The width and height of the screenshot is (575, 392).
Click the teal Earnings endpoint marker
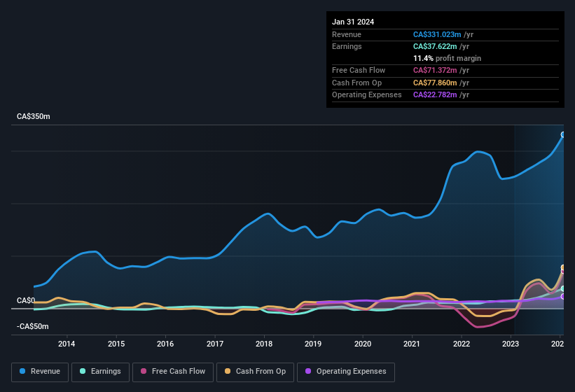click(563, 288)
